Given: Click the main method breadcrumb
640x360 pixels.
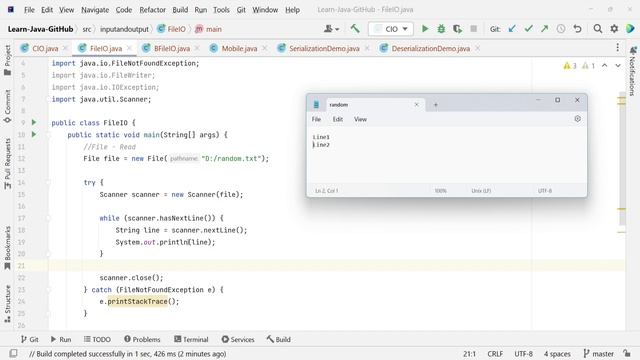Looking at the screenshot, I should point(208,29).
